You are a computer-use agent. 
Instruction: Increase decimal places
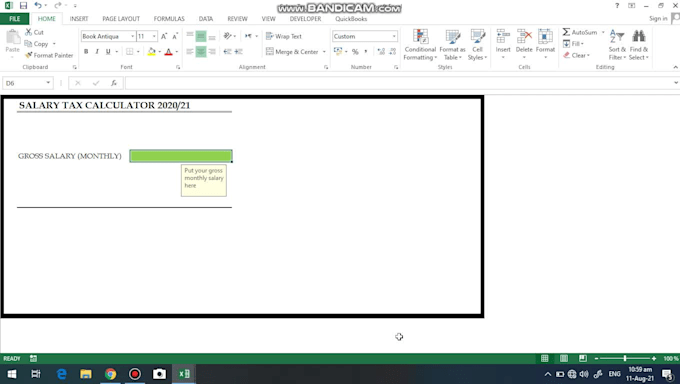[x=381, y=52]
